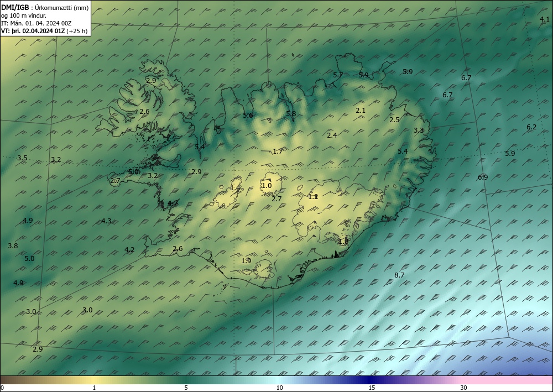
Task: Click the 3.3 value label
Action: pyautogui.click(x=419, y=130)
